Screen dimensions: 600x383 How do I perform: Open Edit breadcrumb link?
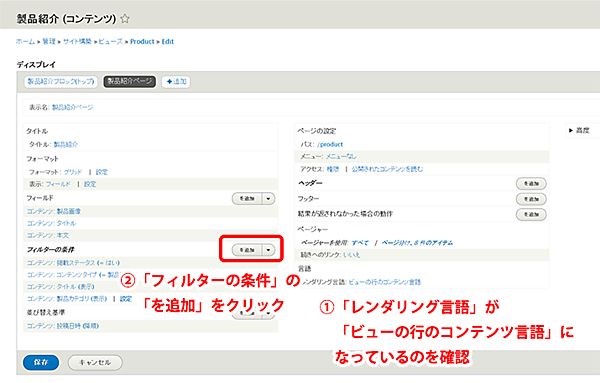(x=168, y=41)
